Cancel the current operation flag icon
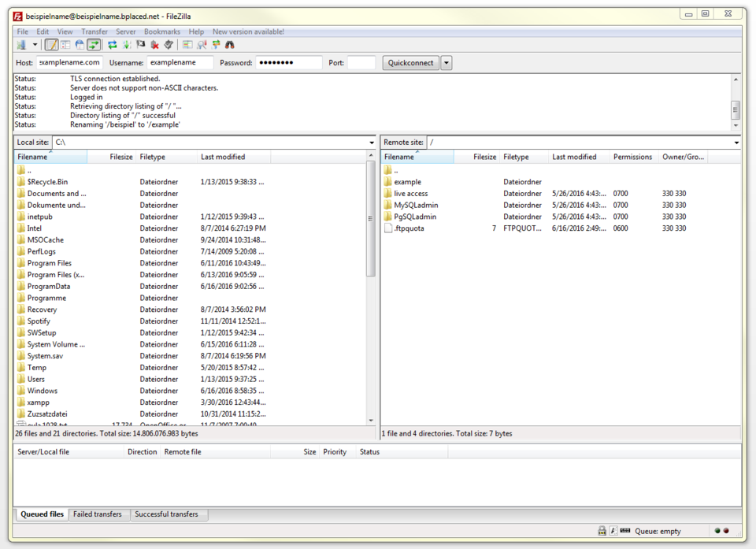The width and height of the screenshot is (756, 549). [x=141, y=45]
